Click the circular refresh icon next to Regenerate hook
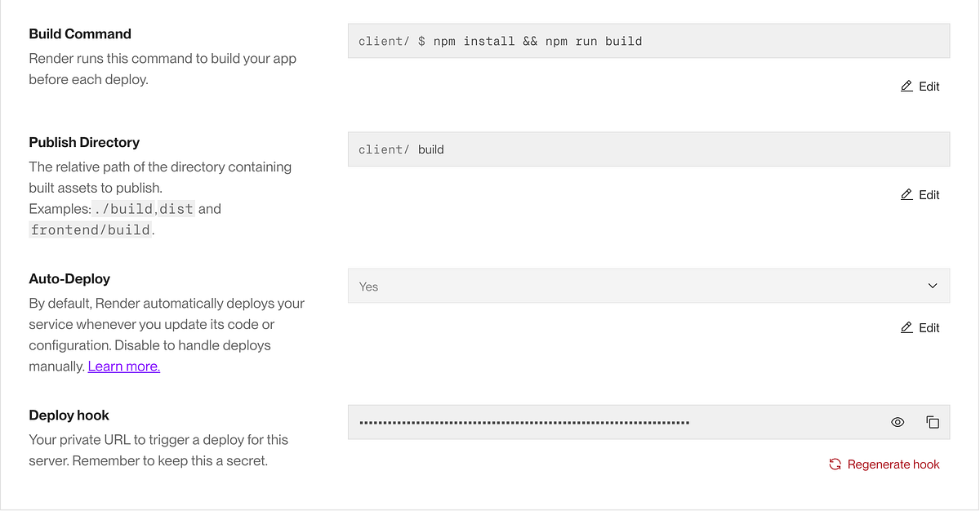The width and height of the screenshot is (980, 511). pos(835,464)
